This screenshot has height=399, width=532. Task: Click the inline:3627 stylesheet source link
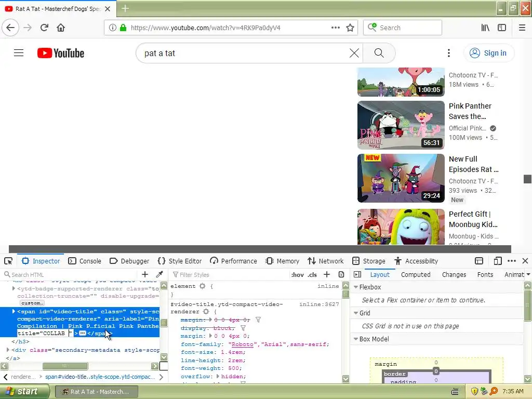click(x=319, y=304)
